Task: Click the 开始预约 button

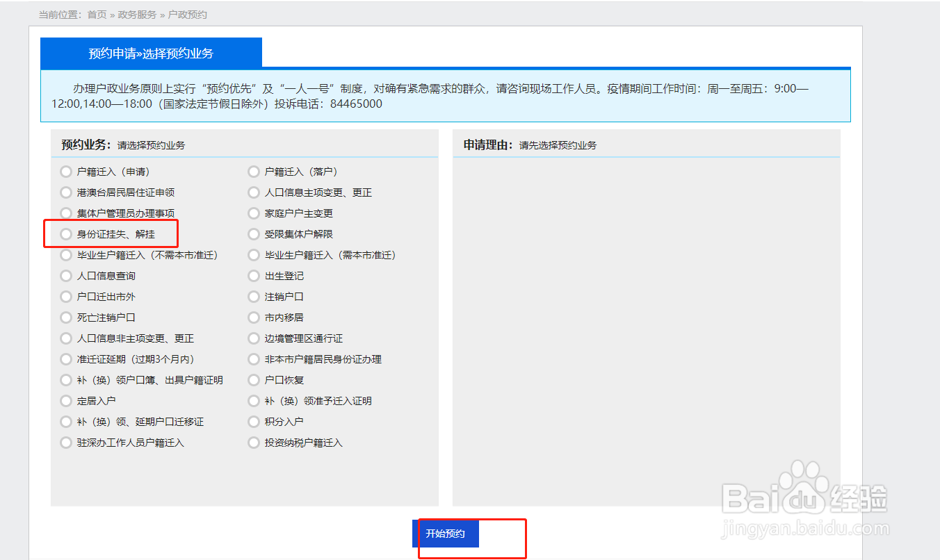Action: [446, 534]
